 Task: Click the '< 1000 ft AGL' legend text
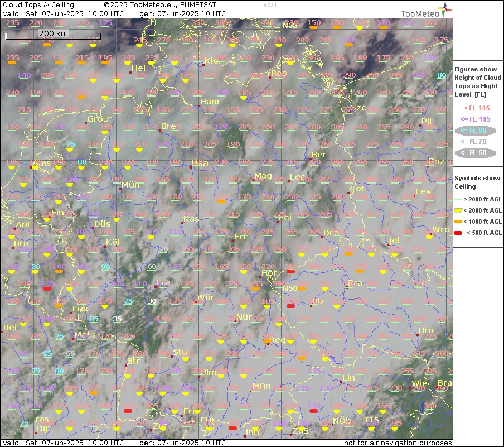coord(482,222)
